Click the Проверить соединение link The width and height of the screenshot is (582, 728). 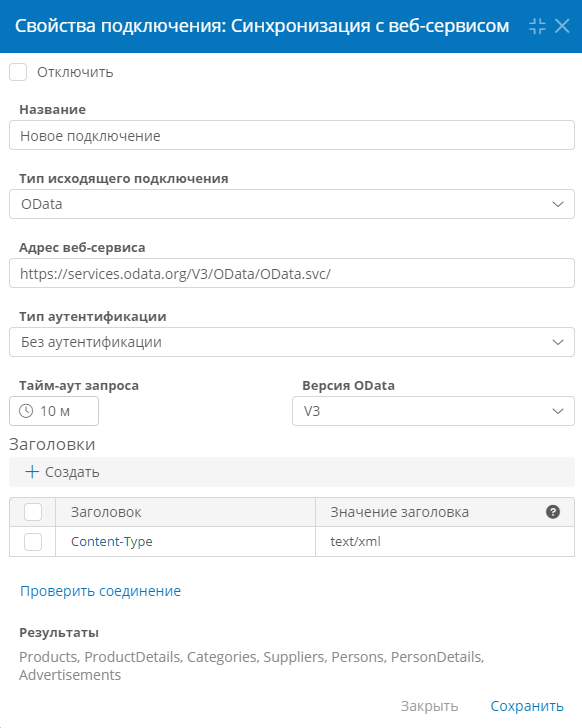[x=100, y=591]
